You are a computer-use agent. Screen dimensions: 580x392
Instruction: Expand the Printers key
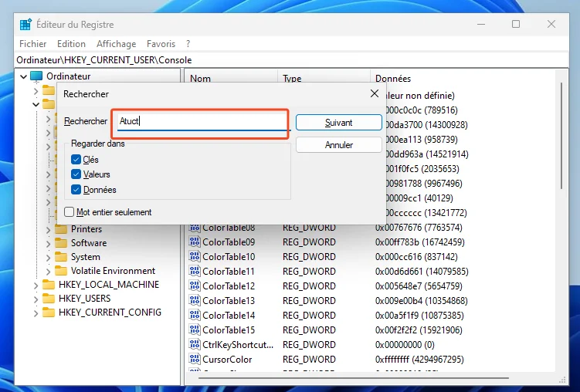[x=49, y=229]
